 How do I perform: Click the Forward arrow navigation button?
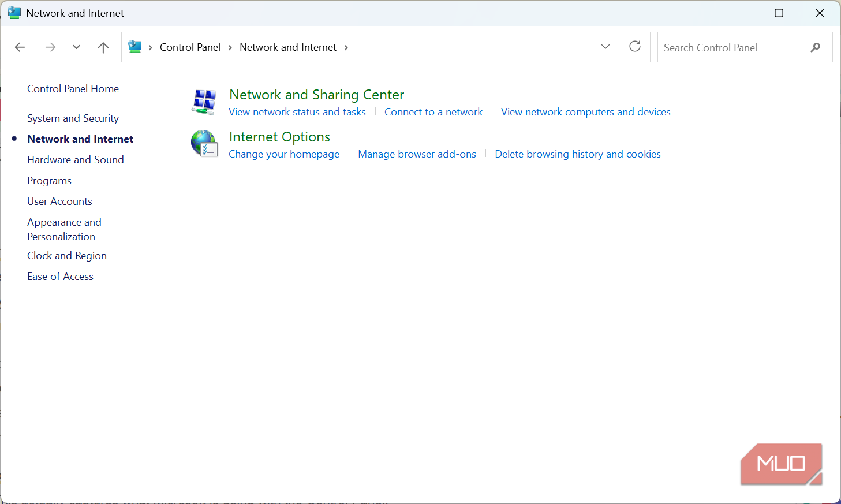(50, 47)
